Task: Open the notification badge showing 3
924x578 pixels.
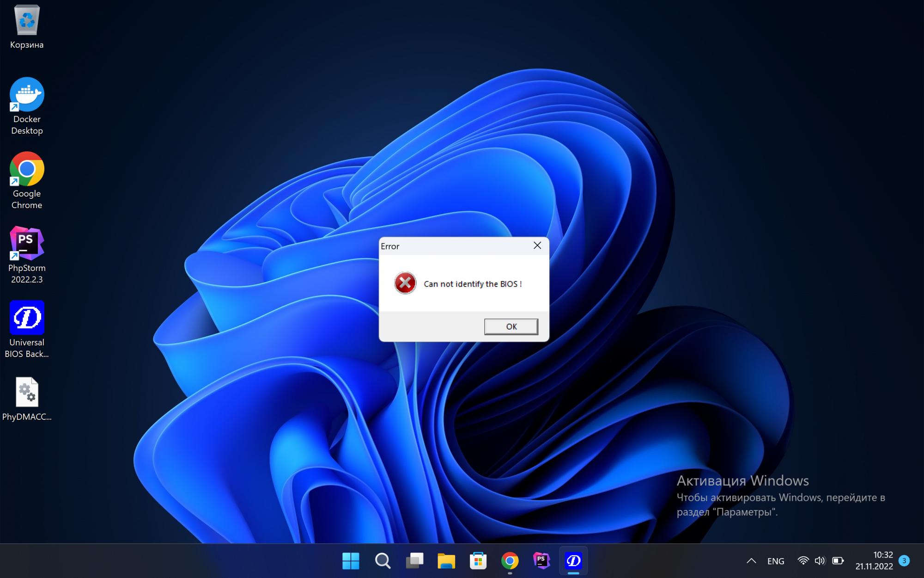Action: [x=904, y=560]
